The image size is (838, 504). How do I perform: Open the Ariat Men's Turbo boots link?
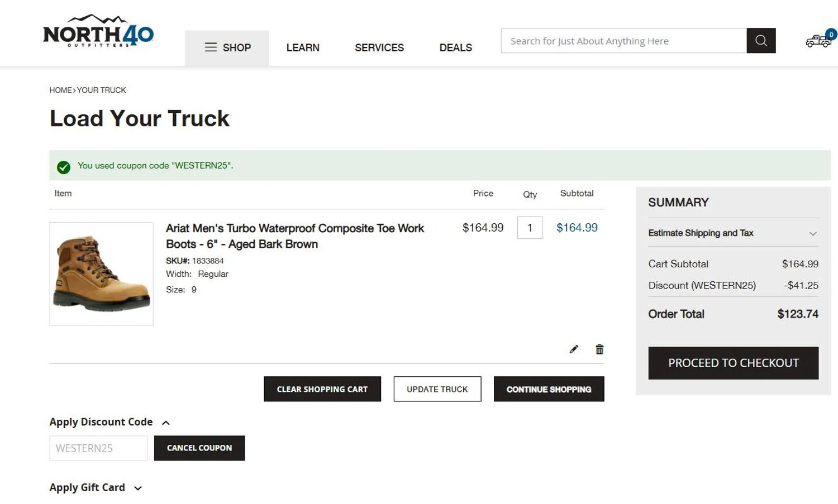[x=295, y=236]
